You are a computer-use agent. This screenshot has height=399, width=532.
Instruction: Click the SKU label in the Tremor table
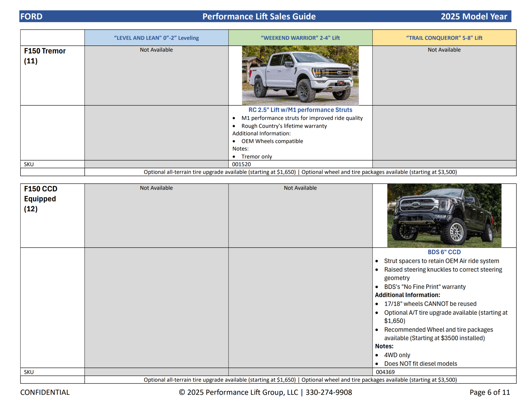(29, 164)
